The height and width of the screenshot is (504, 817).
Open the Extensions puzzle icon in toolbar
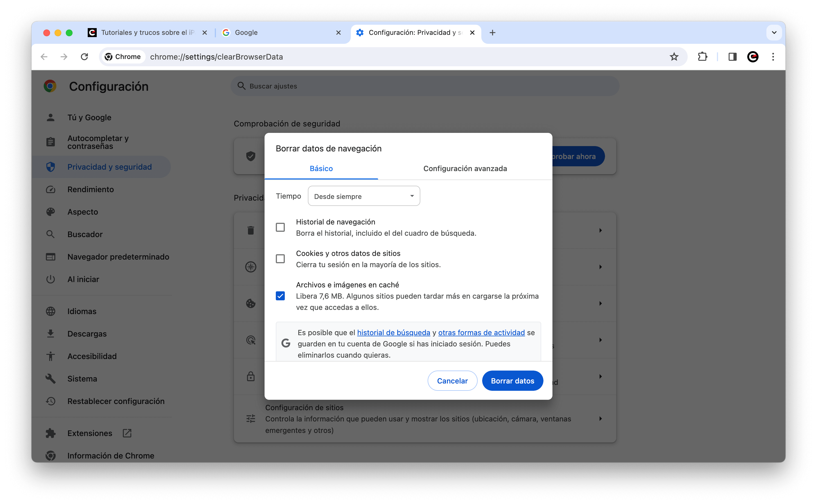tap(703, 57)
